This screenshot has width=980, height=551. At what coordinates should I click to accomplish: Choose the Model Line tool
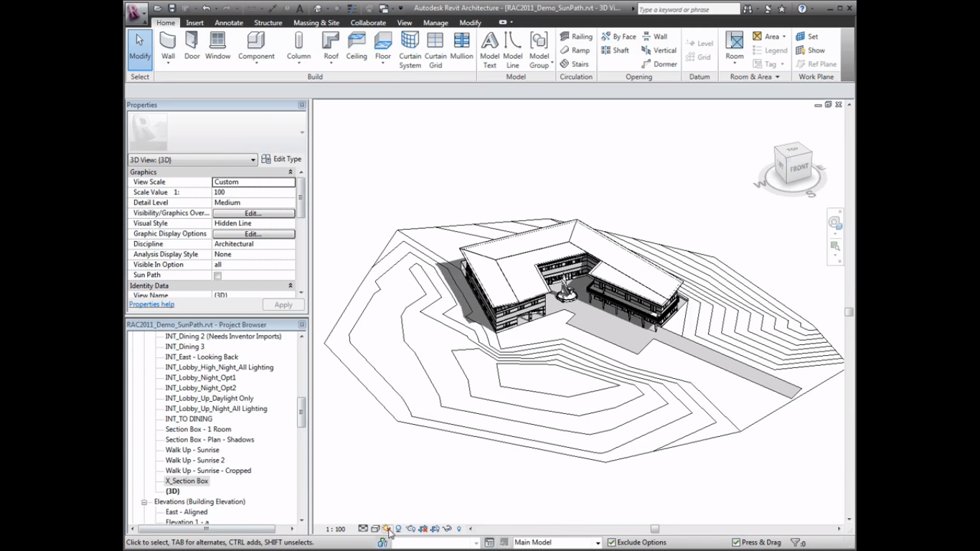click(x=513, y=50)
